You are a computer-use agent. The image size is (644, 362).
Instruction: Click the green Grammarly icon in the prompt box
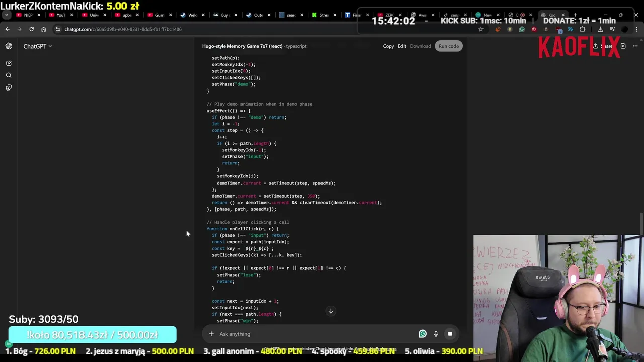(423, 334)
